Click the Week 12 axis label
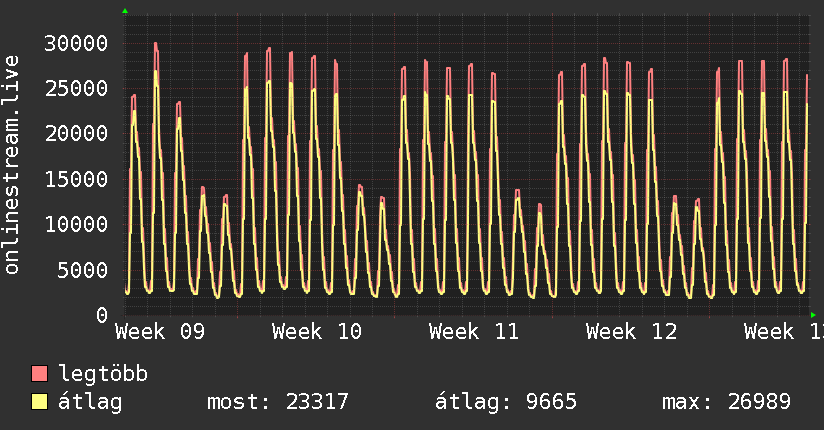 [x=631, y=332]
